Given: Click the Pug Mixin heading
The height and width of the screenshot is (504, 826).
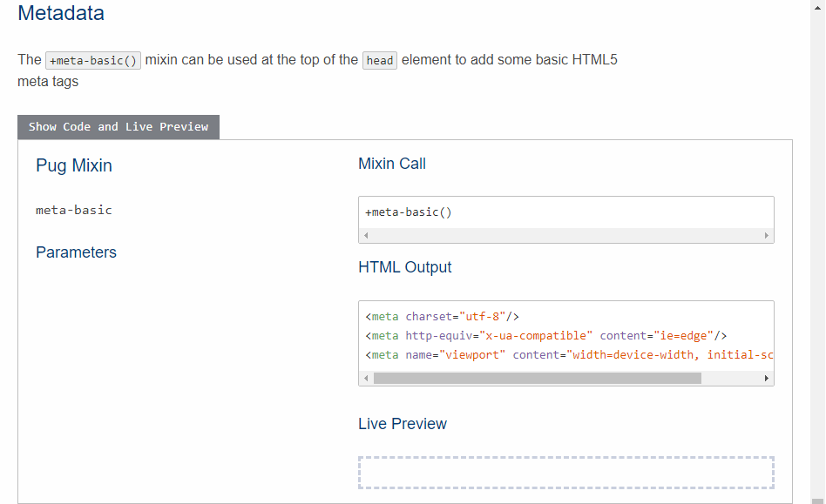Looking at the screenshot, I should click(74, 165).
